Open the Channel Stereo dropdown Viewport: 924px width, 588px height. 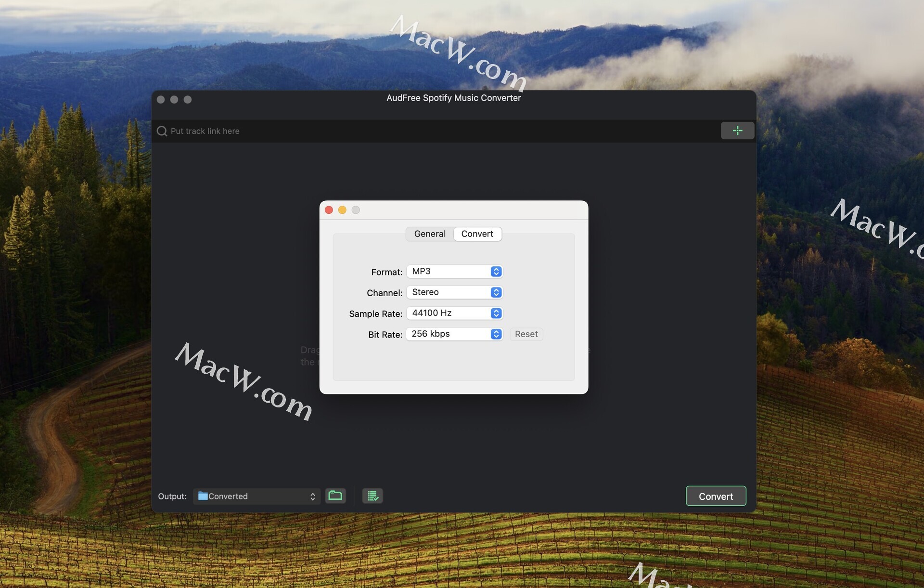[455, 292]
